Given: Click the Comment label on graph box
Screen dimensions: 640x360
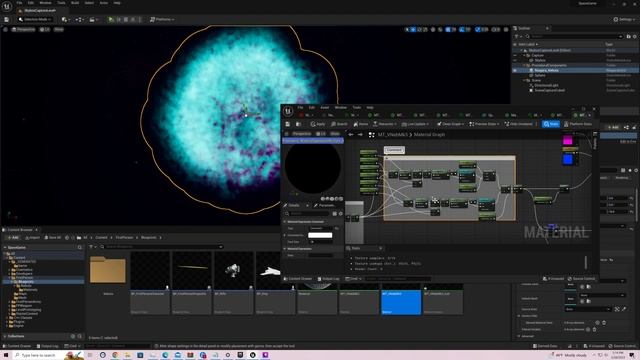Looking at the screenshot, I should [394, 150].
